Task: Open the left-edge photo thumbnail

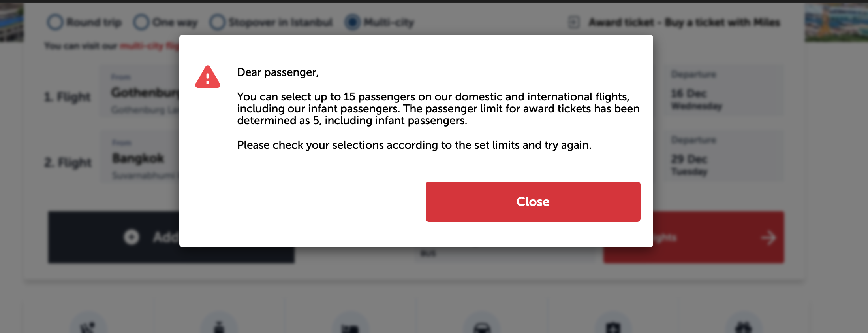Action: [12, 22]
